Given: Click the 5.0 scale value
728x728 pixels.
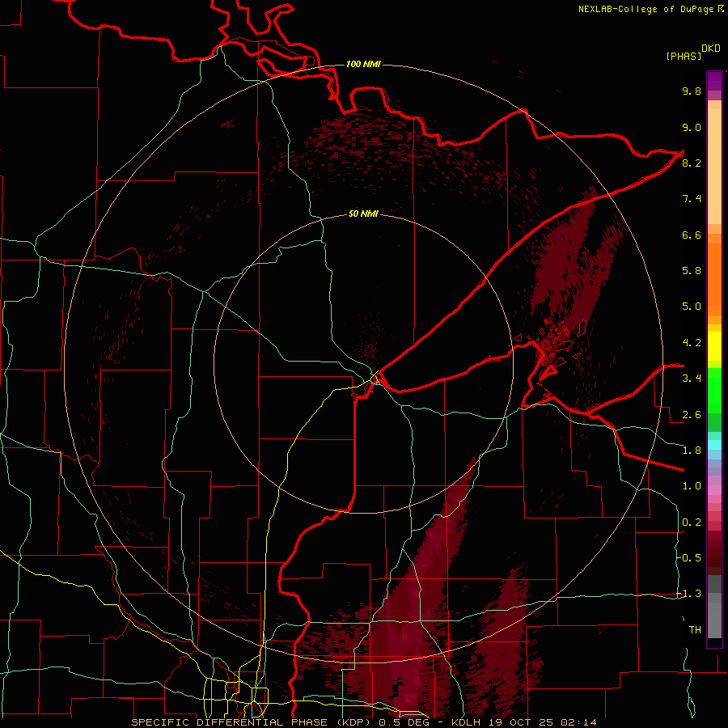Looking at the screenshot, I should tap(692, 307).
